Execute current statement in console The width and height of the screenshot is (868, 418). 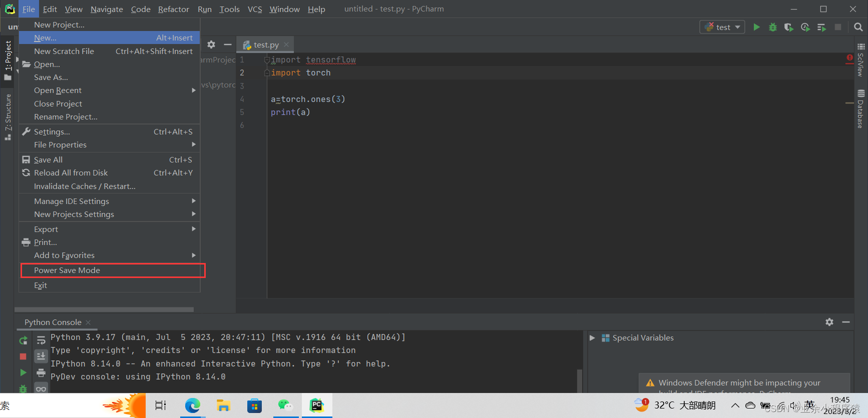(23, 372)
